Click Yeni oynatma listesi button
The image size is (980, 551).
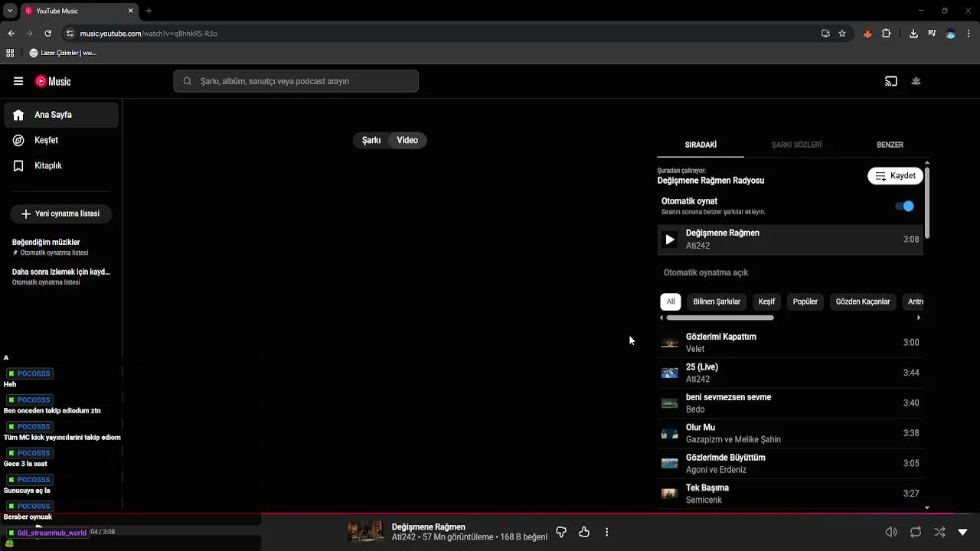61,214
